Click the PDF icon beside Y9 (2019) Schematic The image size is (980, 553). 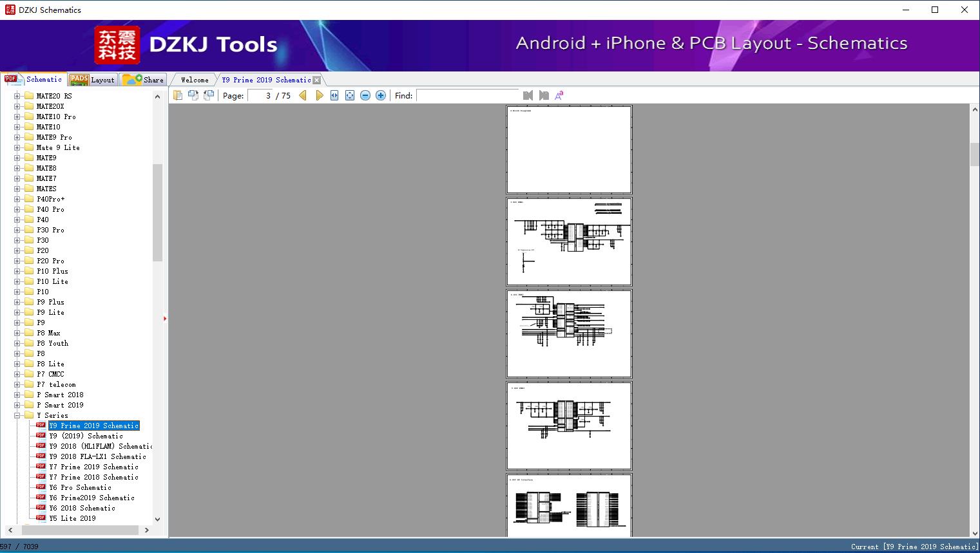click(x=41, y=436)
